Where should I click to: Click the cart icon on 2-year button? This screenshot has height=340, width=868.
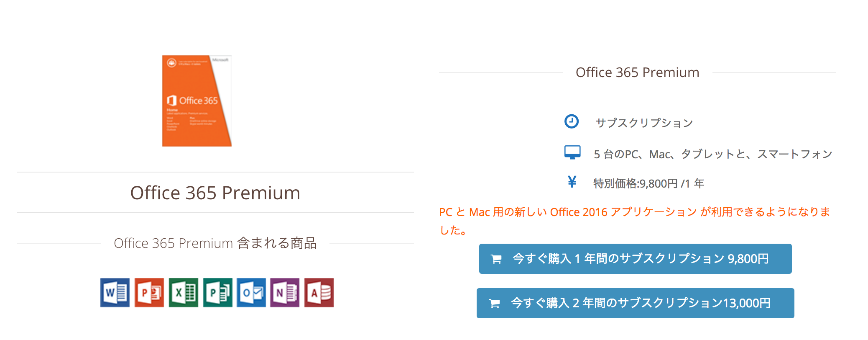pyautogui.click(x=495, y=303)
